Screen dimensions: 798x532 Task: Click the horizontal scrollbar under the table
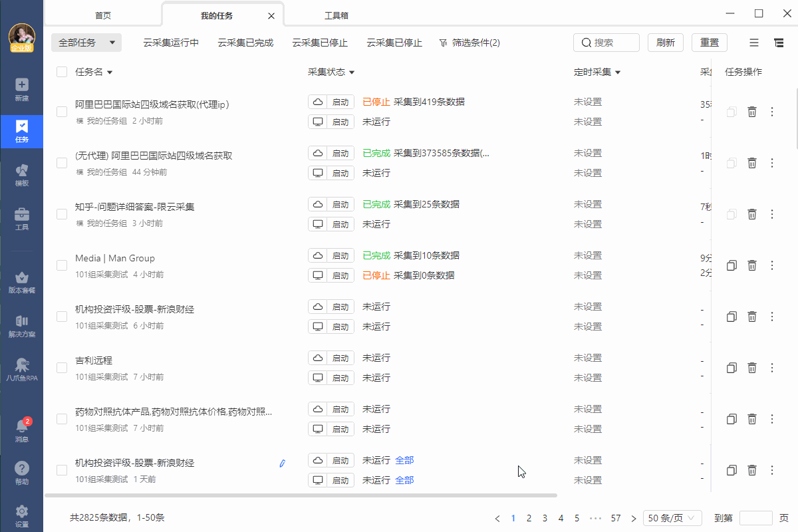301,495
